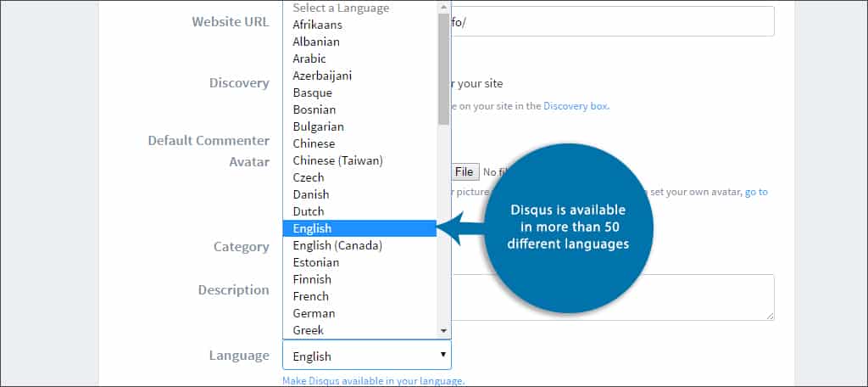Select German from the dropdown

(x=359, y=313)
